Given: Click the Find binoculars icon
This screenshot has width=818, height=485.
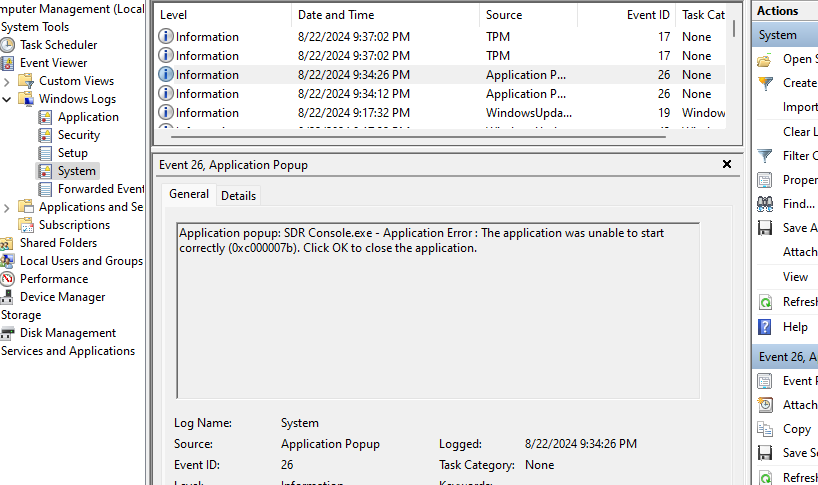Looking at the screenshot, I should pyautogui.click(x=765, y=204).
